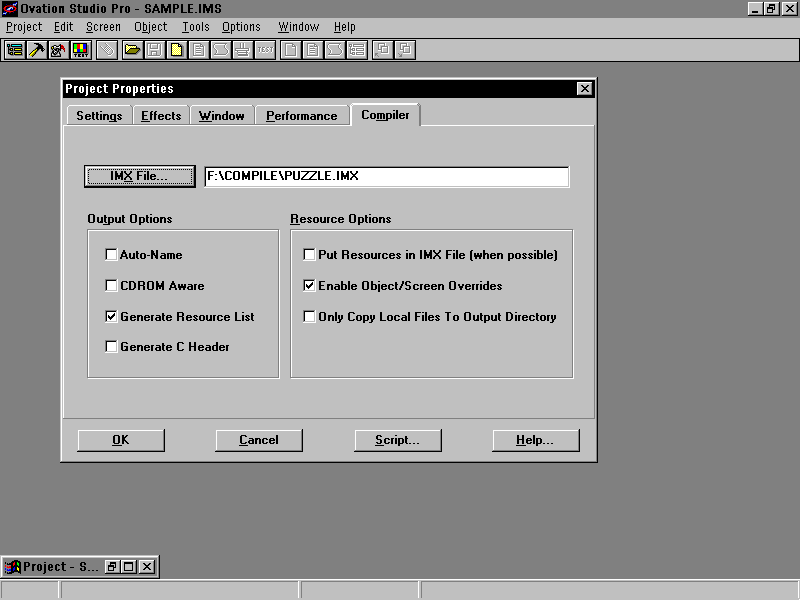Click the Ovation Studio Pro title bar icon
The image size is (800, 600).
(10, 9)
